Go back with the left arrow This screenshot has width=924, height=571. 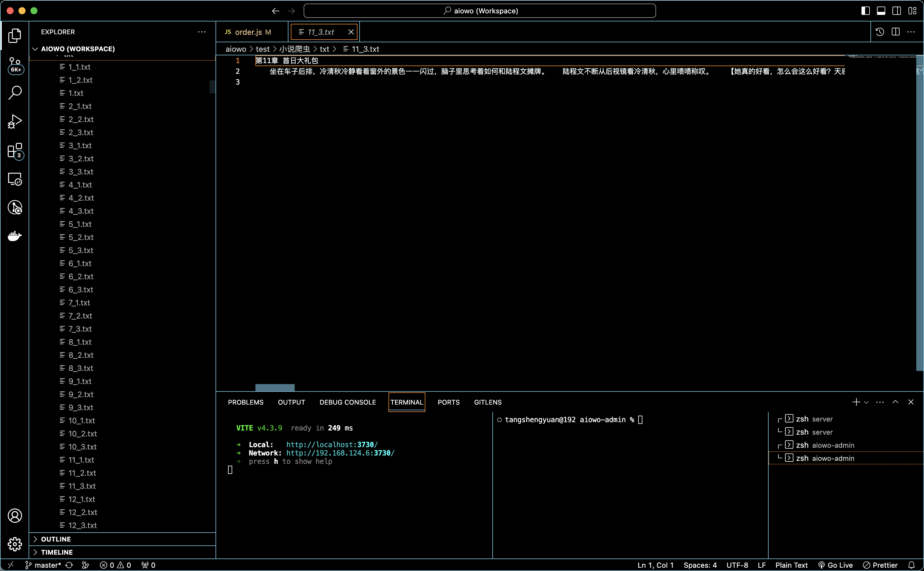tap(276, 11)
